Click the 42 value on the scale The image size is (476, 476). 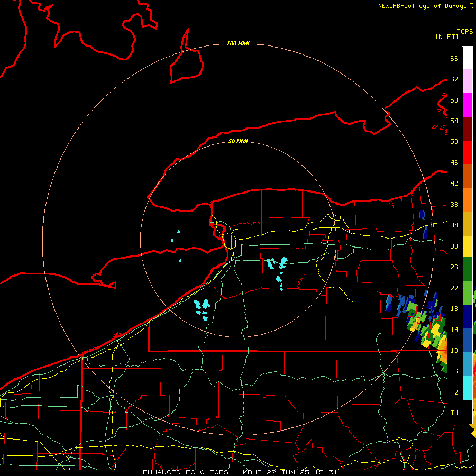coord(454,184)
